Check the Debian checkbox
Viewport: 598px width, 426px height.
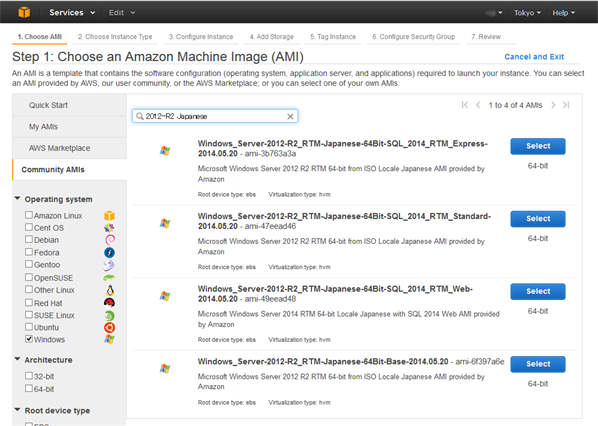coord(29,240)
